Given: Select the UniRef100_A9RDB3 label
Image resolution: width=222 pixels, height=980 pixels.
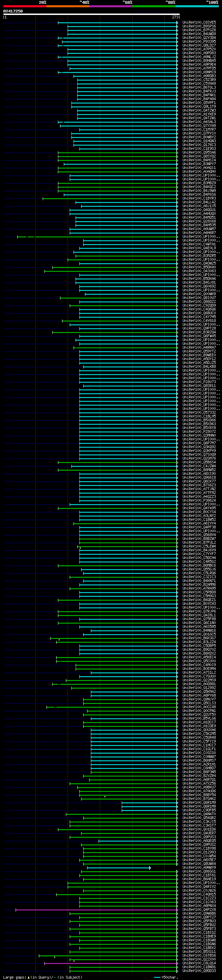Looking at the screenshot, I should [x=199, y=76].
